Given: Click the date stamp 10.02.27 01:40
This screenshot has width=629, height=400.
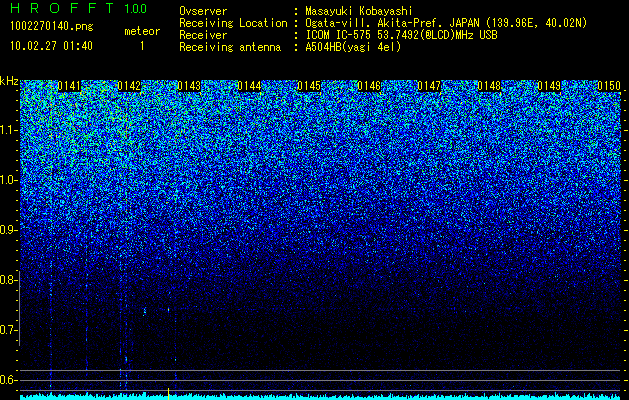Looking at the screenshot, I should coord(51,46).
